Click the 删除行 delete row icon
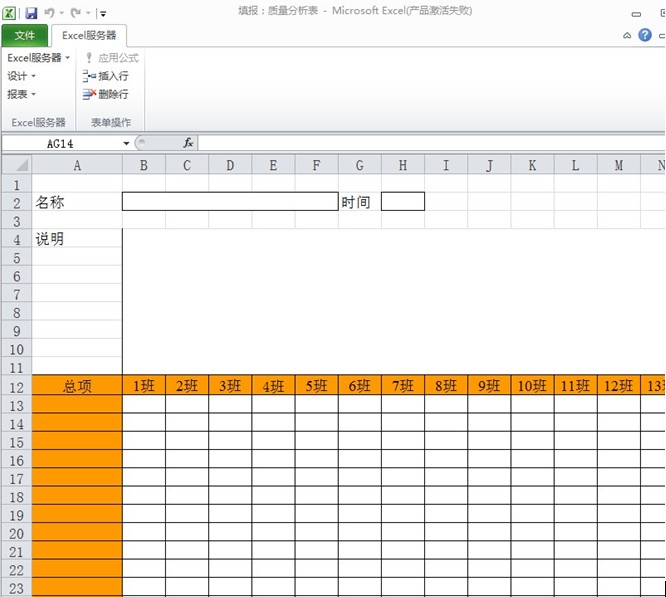This screenshot has height=597, width=666. point(89,94)
